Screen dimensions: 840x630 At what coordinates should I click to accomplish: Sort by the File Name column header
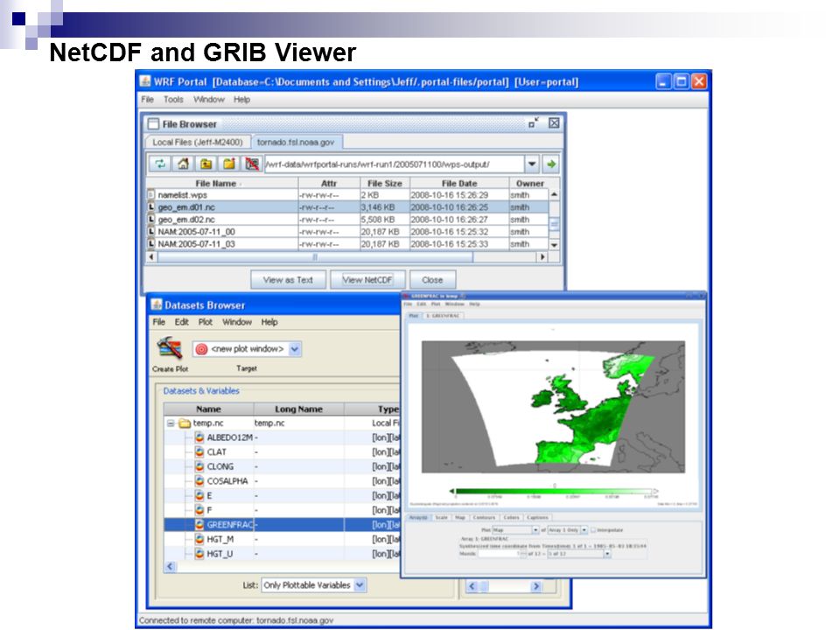[221, 183]
